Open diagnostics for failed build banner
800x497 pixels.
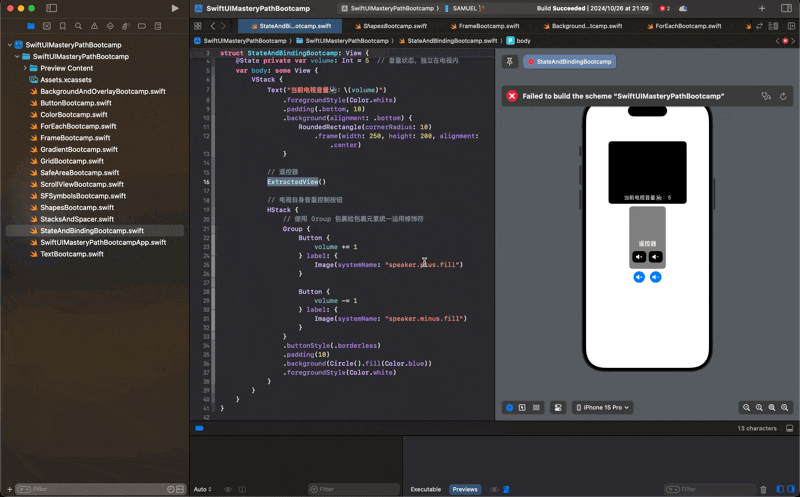point(766,96)
